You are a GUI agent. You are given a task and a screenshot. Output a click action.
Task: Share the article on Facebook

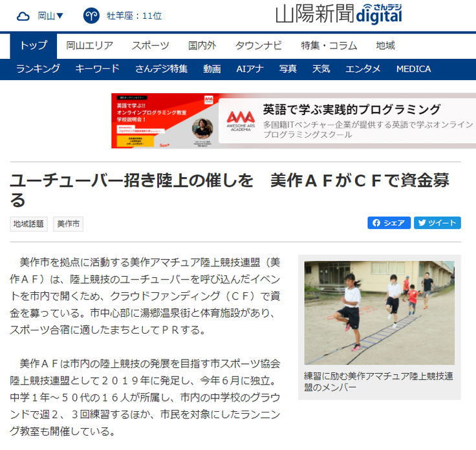click(x=389, y=223)
